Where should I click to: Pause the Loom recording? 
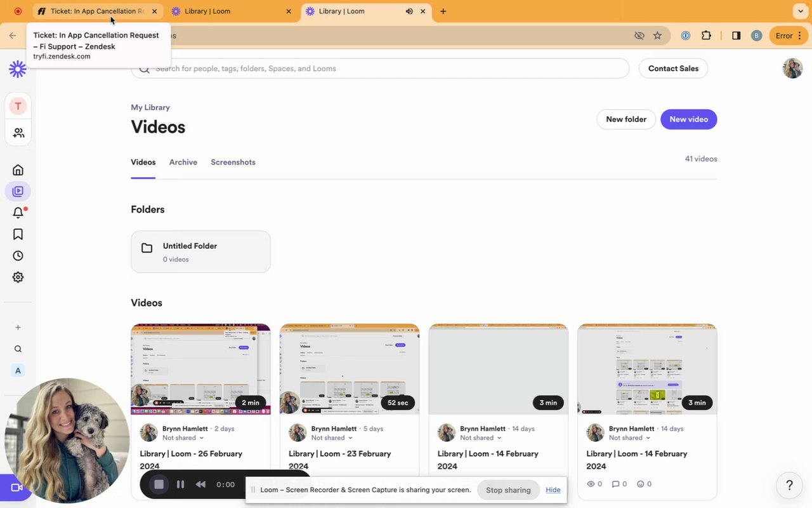point(181,485)
